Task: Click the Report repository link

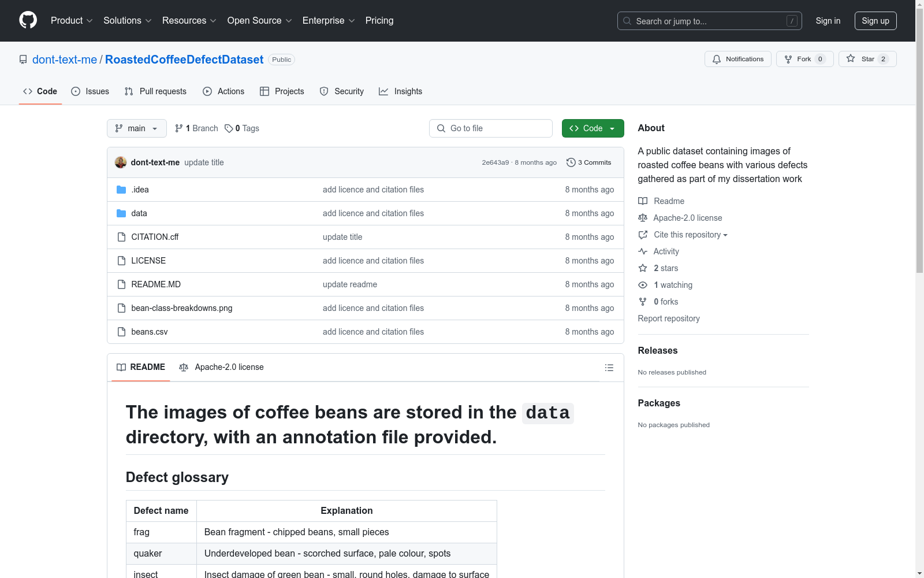Action: 669,318
